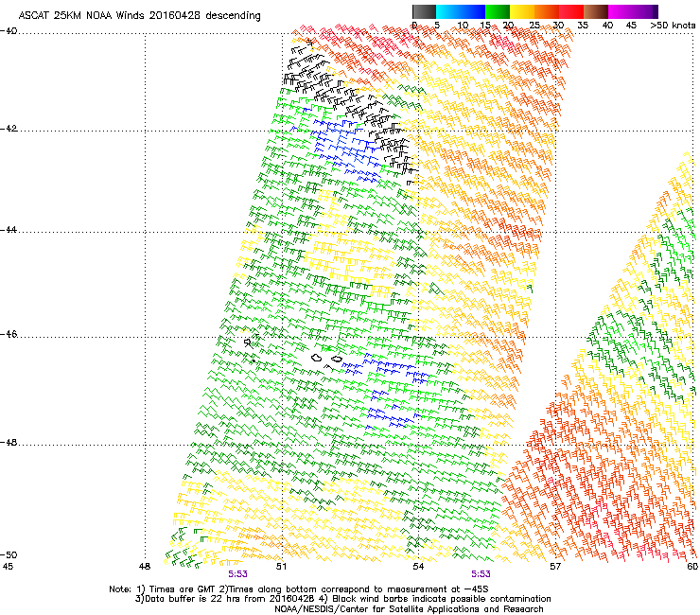Click the '35' label under the color scale

coord(583,26)
